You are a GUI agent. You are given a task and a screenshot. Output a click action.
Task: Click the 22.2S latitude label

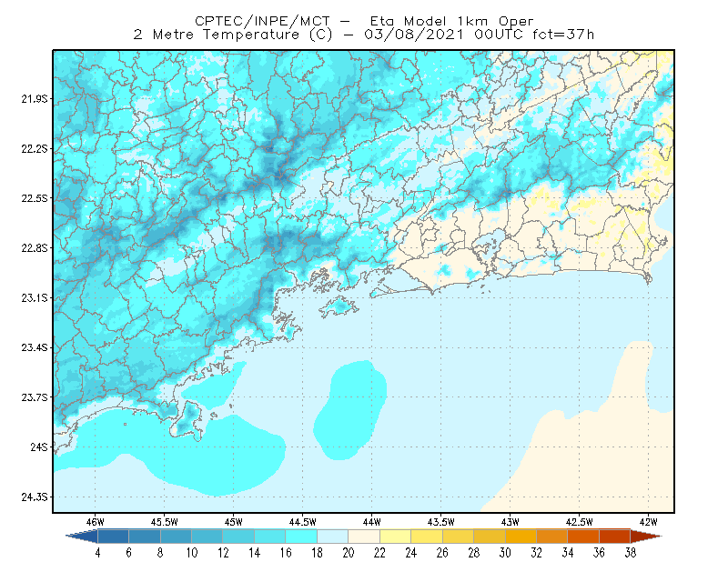pos(34,148)
